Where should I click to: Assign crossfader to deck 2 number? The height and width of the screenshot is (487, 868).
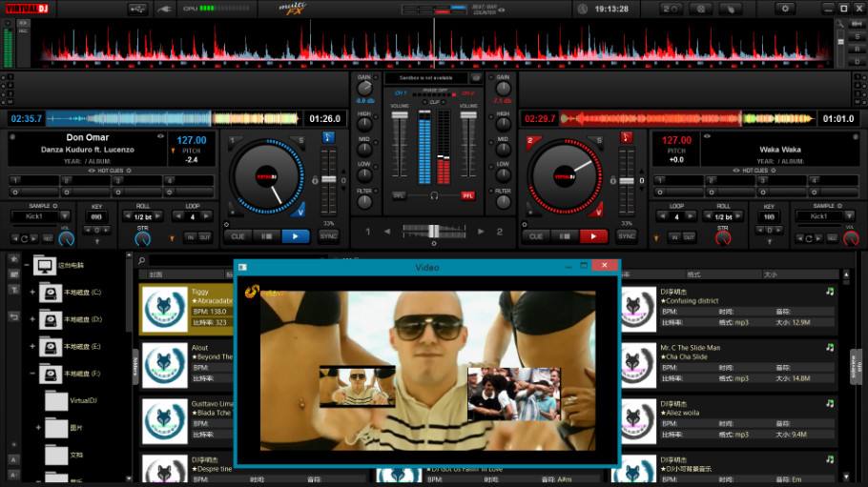499,232
